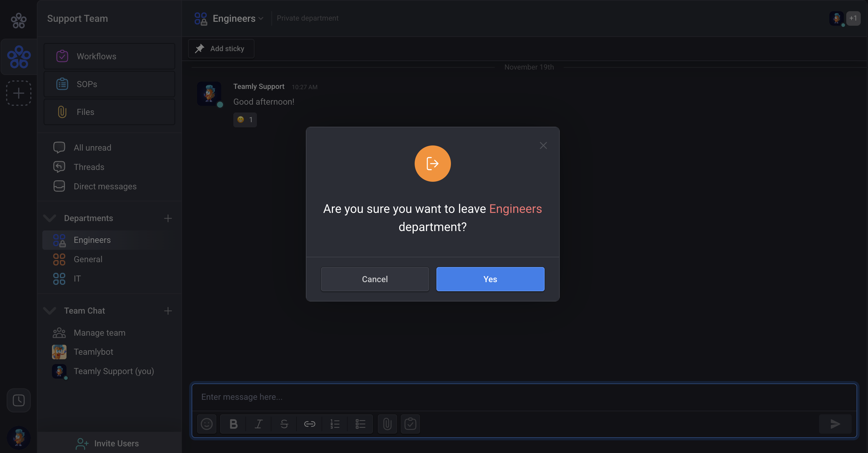Image resolution: width=868 pixels, height=453 pixels.
Task: Click the plus next to Departments
Action: tap(168, 218)
